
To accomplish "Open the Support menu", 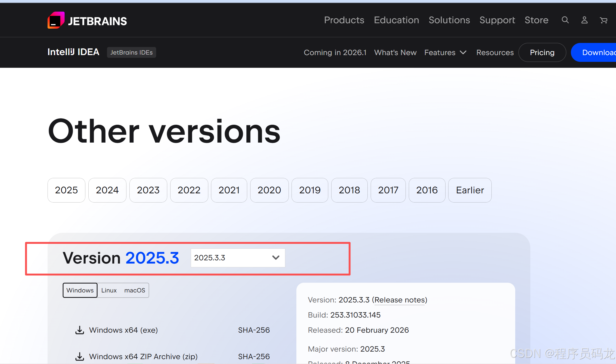I will coord(497,20).
